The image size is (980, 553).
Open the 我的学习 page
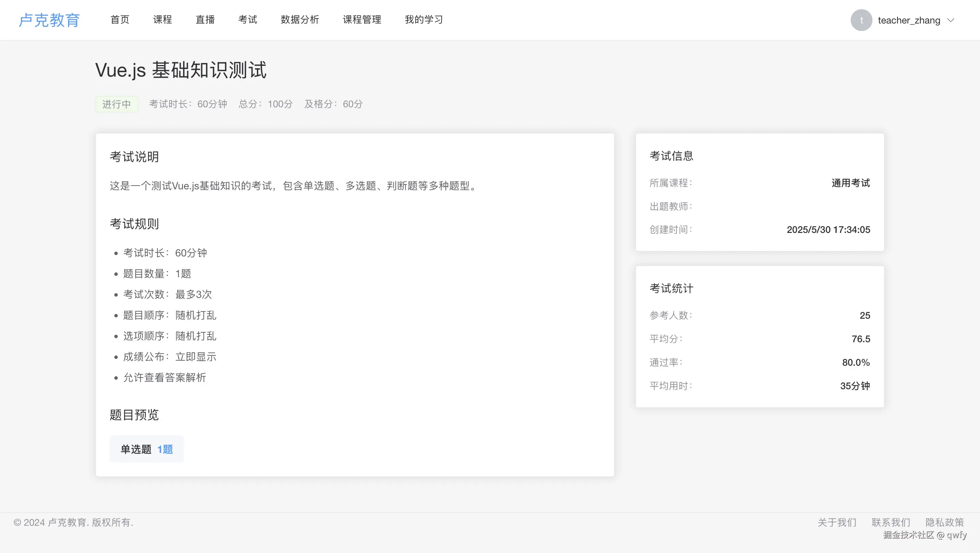click(x=424, y=20)
